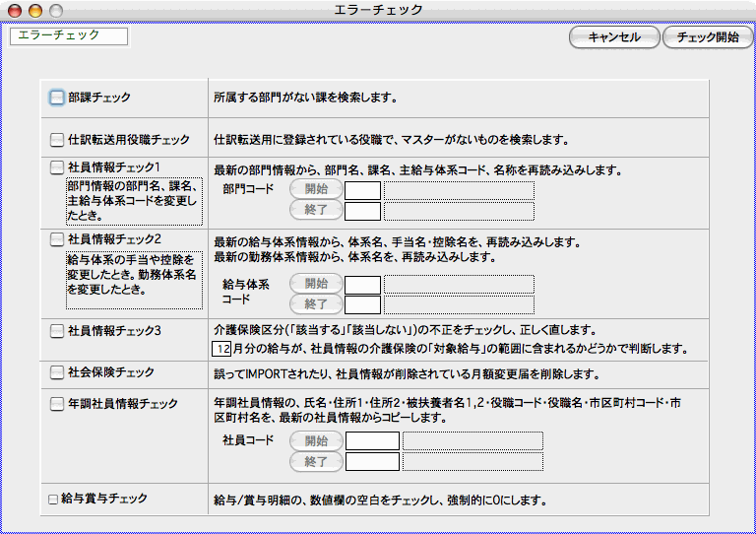Turn on 年調社員情報チェック checkbox
The width and height of the screenshot is (756, 534).
57,404
